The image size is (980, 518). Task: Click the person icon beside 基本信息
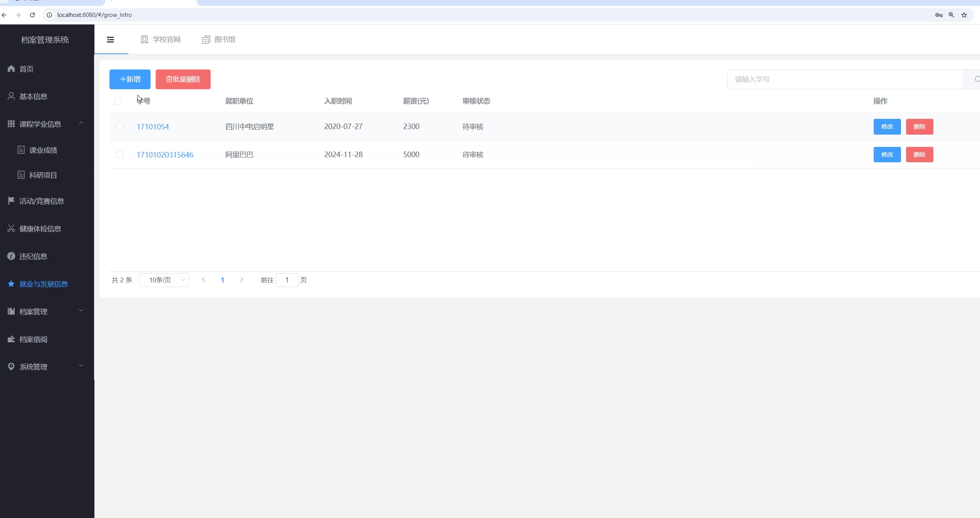pos(11,96)
